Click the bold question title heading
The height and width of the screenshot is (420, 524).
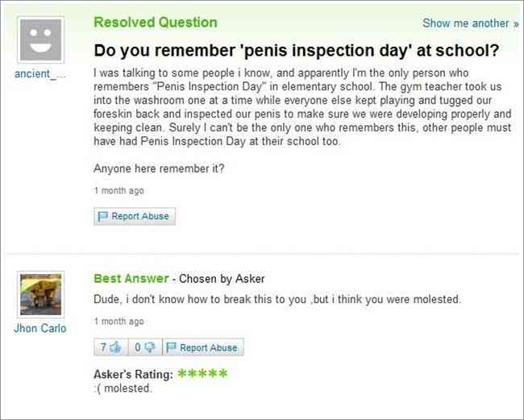297,49
